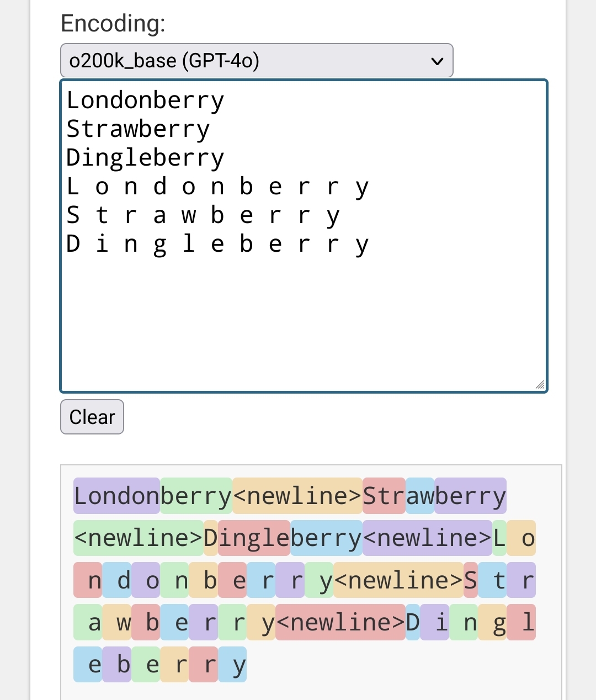Click the purple "London" token
This screenshot has height=700, width=596.
pos(117,496)
